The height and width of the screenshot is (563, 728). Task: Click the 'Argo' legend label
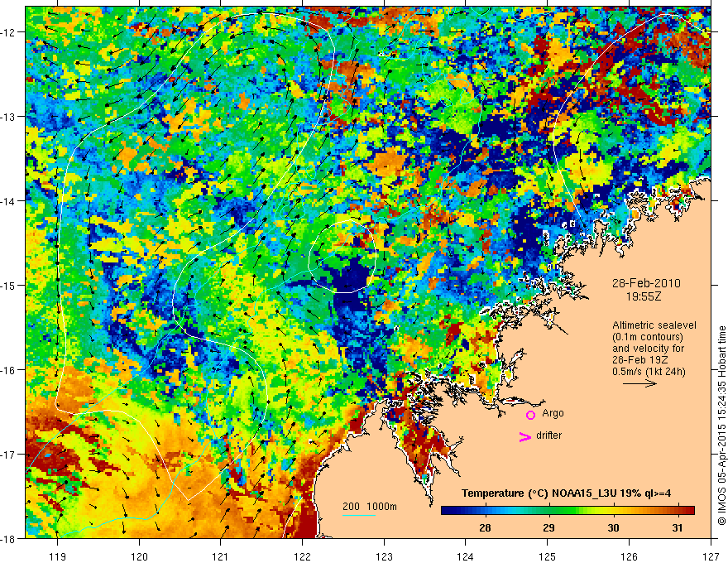[x=553, y=413]
